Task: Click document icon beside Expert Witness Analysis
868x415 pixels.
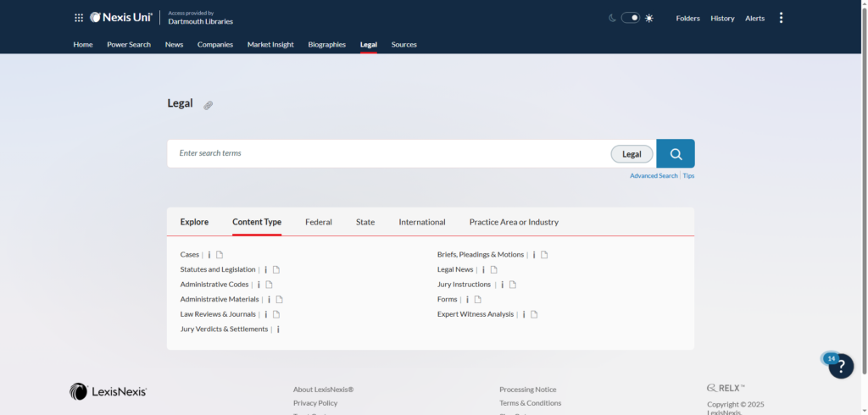Action: tap(534, 314)
